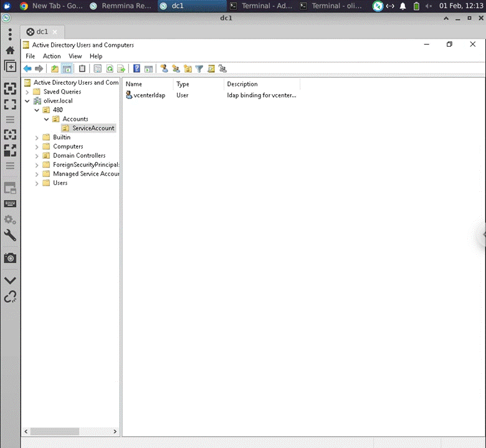Expand the Users container
Image resolution: width=486 pixels, height=448 pixels.
point(37,184)
